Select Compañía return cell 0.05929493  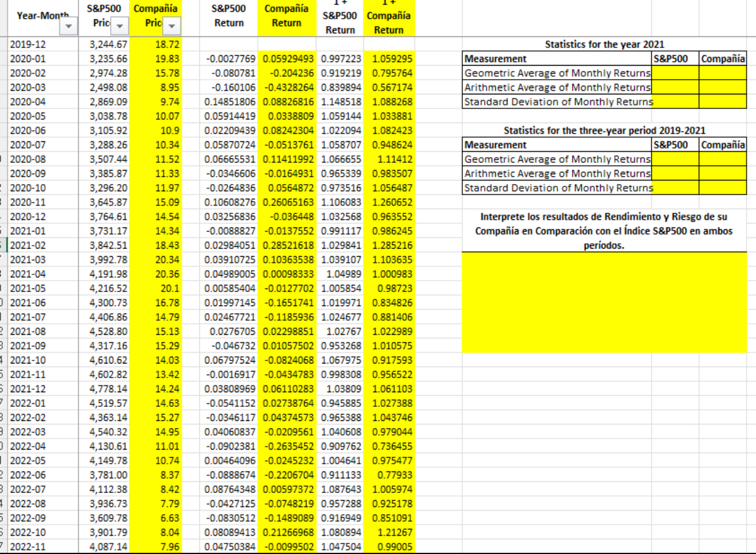[x=287, y=59]
